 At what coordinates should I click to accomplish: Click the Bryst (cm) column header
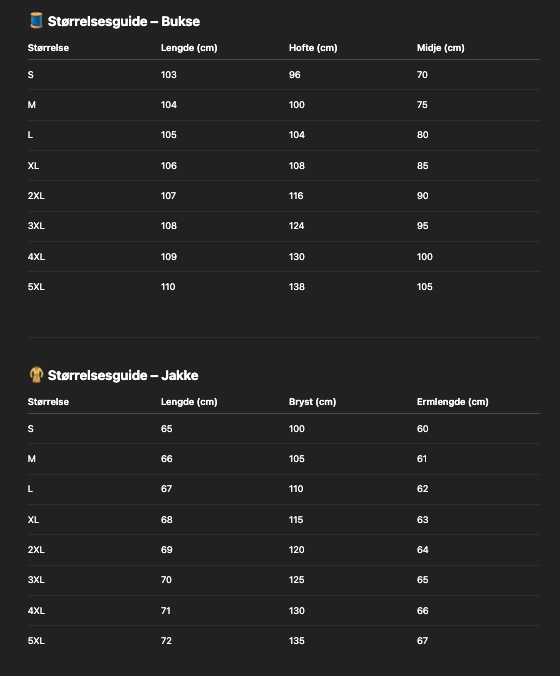tap(313, 402)
